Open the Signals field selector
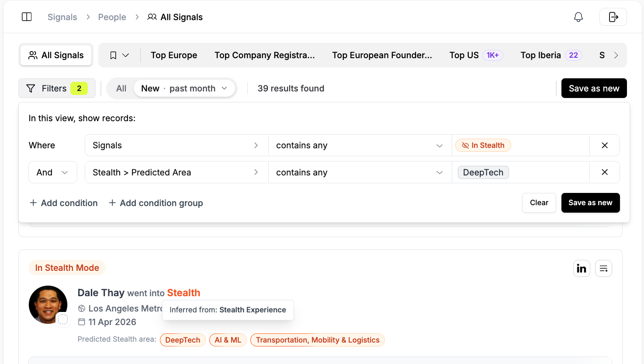The image size is (644, 364). 177,145
